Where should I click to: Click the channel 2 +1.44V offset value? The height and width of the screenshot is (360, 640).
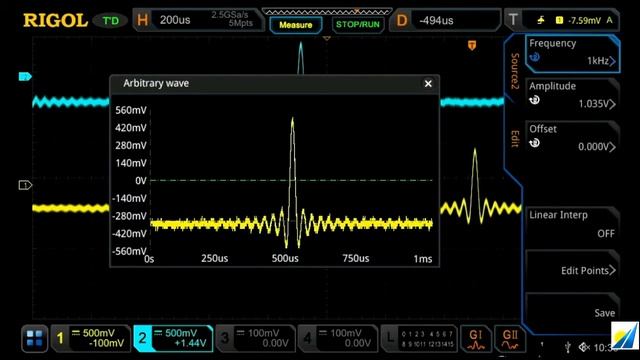point(190,344)
